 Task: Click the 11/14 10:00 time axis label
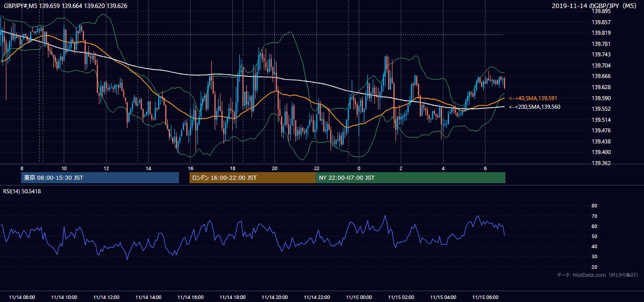[x=64, y=297]
